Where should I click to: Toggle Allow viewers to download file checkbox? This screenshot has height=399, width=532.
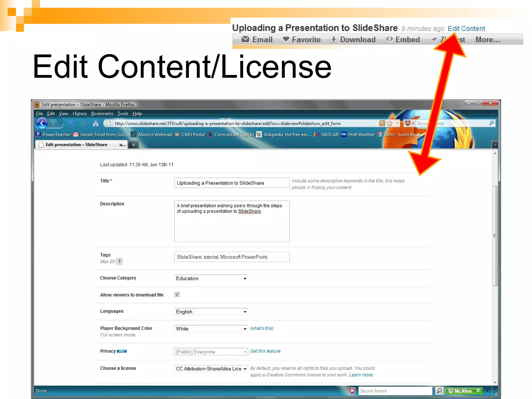click(177, 294)
